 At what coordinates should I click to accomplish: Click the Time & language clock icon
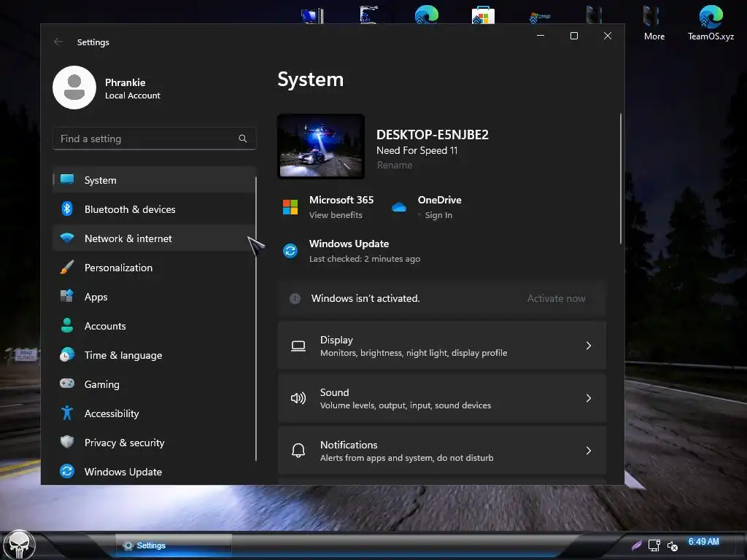(x=67, y=354)
